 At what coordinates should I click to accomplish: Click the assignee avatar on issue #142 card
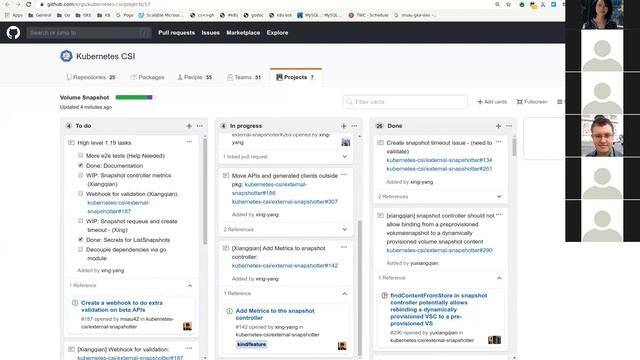(x=342, y=346)
